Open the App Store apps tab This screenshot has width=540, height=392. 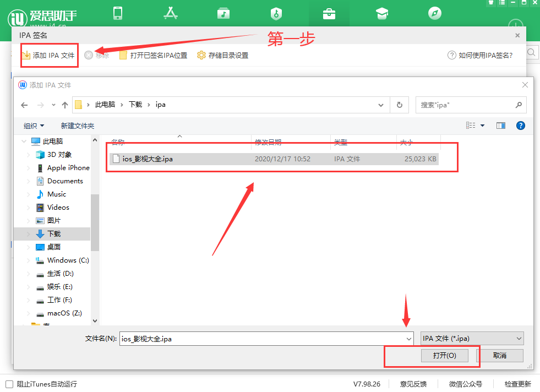171,13
